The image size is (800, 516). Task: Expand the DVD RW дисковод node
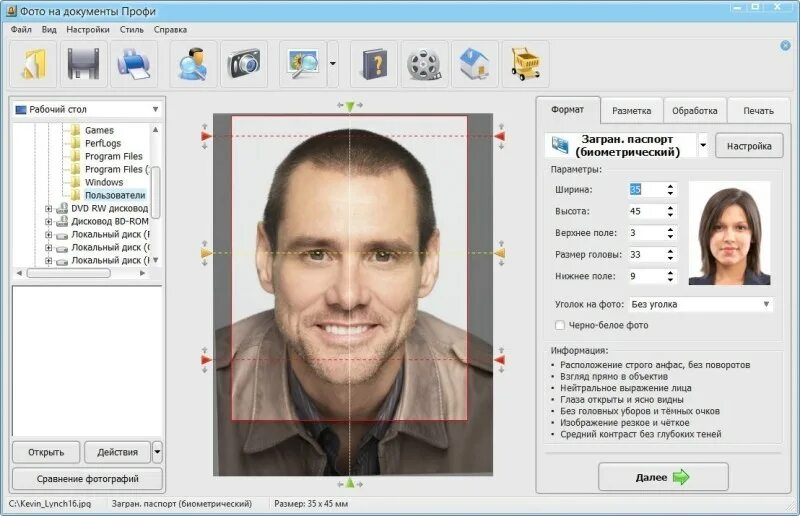(x=48, y=209)
